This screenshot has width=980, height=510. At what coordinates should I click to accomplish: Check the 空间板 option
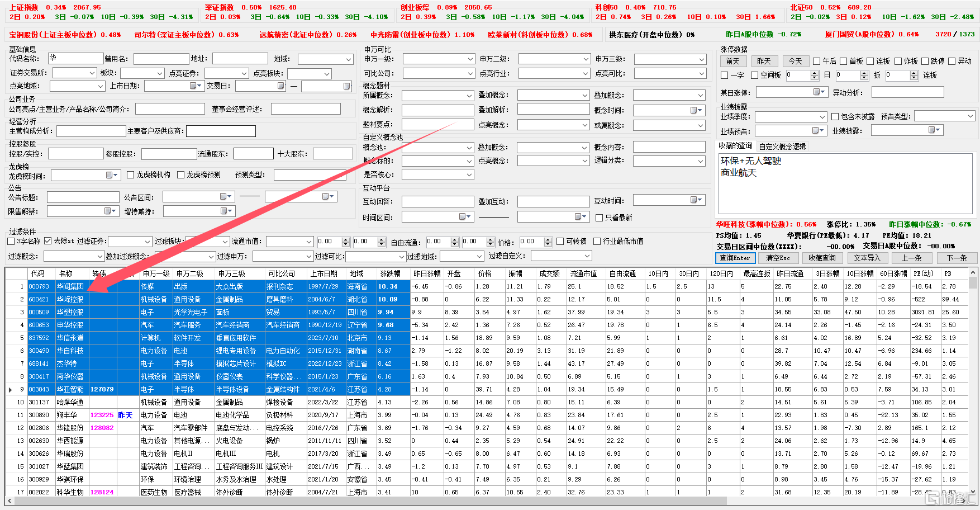point(755,75)
